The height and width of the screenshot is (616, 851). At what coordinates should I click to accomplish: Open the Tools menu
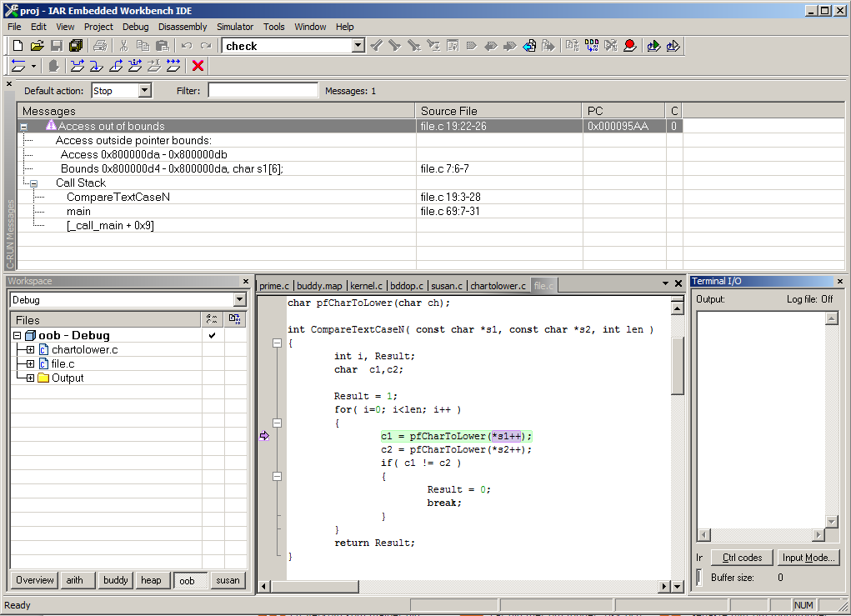click(x=274, y=27)
